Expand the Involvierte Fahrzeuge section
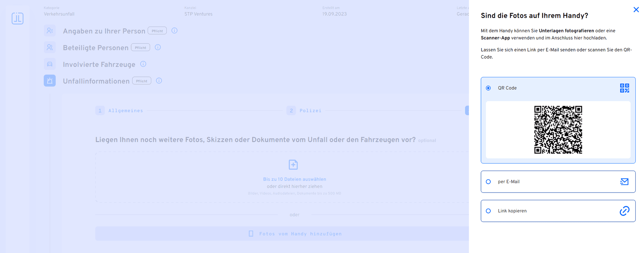Screen dimensions: 644x253 click(x=99, y=65)
